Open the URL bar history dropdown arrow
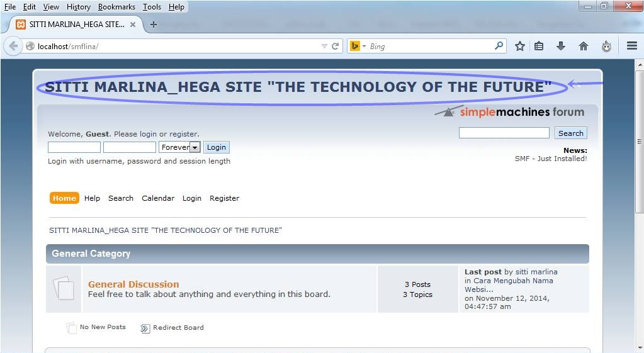Image resolution: width=644 pixels, height=353 pixels. pyautogui.click(x=324, y=46)
